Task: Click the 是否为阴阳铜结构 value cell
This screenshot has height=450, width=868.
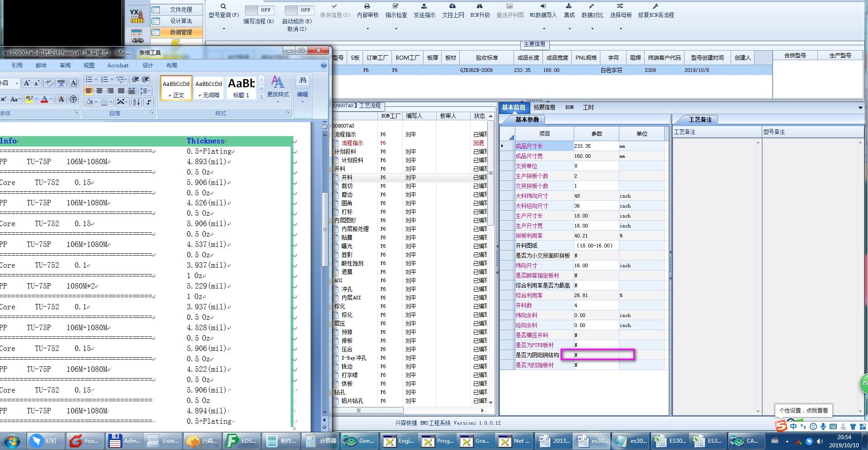Action: 596,355
